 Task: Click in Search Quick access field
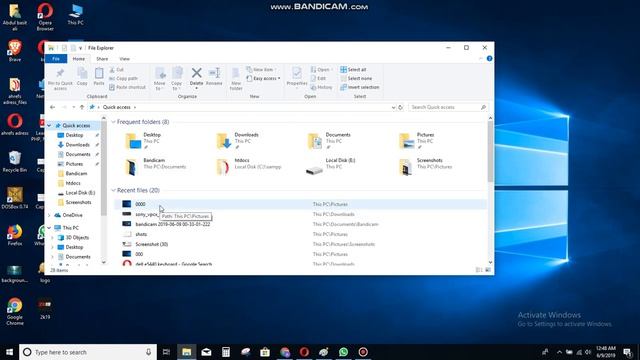click(x=448, y=107)
